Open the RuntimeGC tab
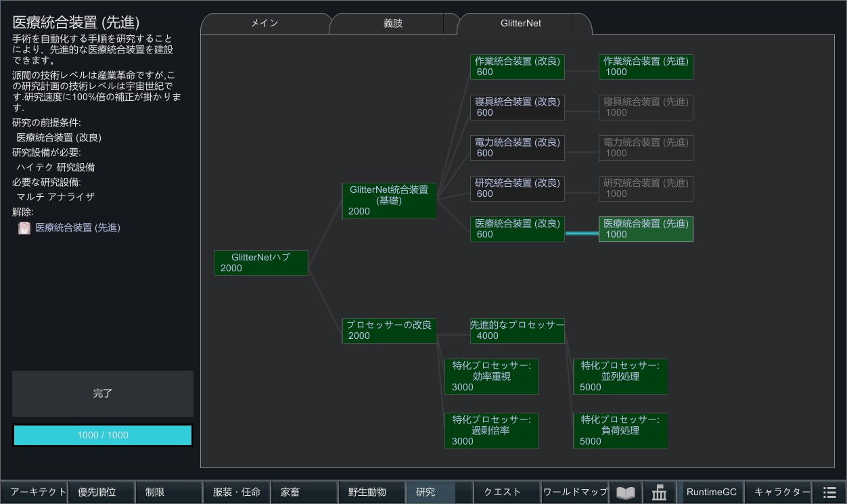847x504 pixels. [711, 492]
